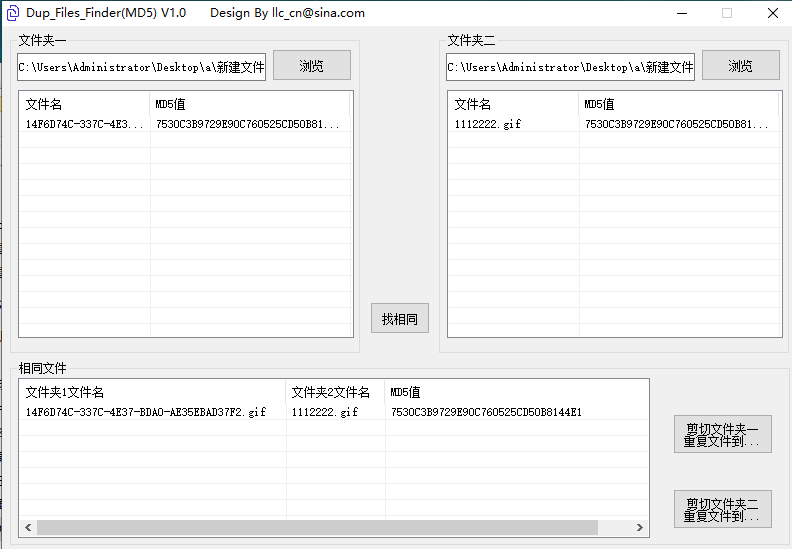Click 剪切文件夹一重复文件到 button
The image size is (792, 549).
(722, 434)
